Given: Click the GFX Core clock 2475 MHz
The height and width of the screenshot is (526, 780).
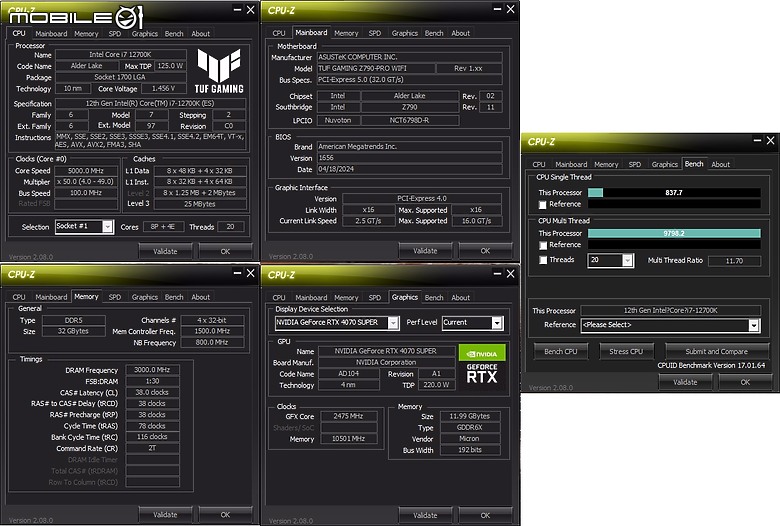Looking at the screenshot, I should tap(348, 416).
